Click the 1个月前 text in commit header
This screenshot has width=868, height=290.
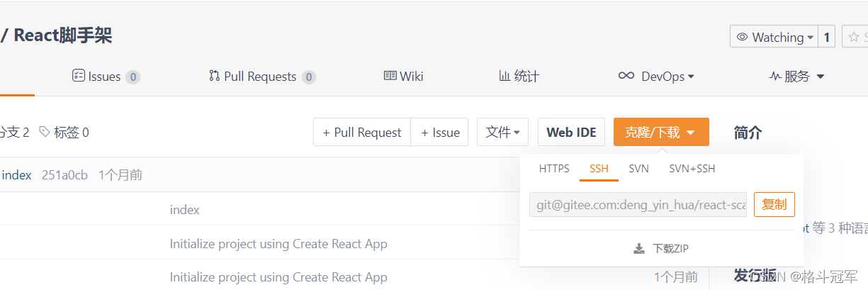point(120,174)
